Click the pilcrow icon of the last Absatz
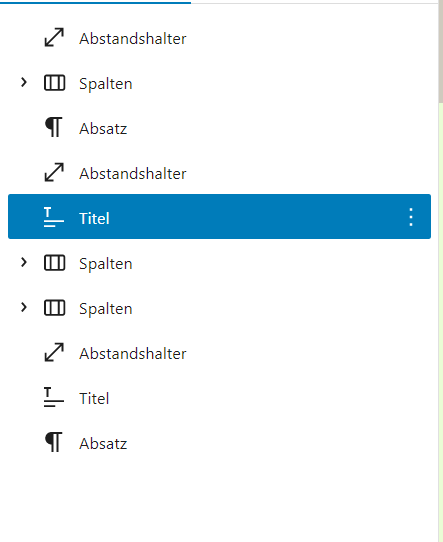443x542 pixels. [x=54, y=442]
